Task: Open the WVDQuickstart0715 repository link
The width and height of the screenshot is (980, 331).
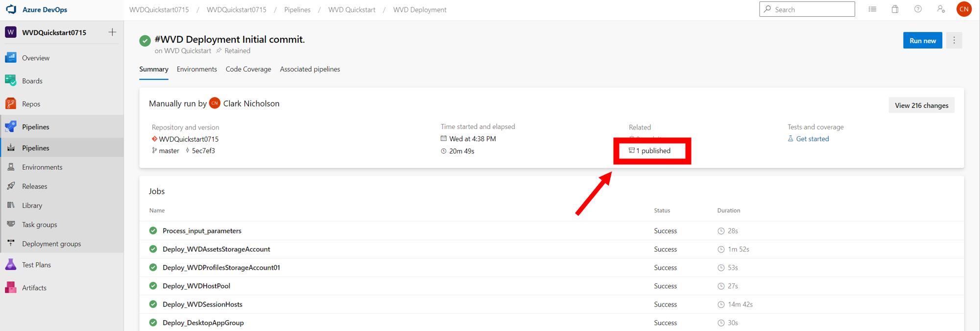Action: [189, 139]
